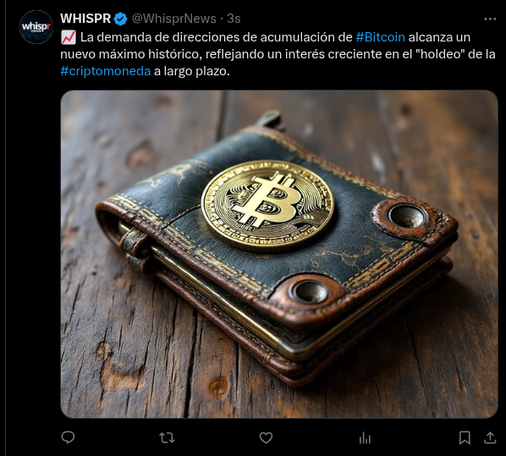Reply to the WHISPR tweet
Image resolution: width=506 pixels, height=456 pixels.
[x=68, y=437]
